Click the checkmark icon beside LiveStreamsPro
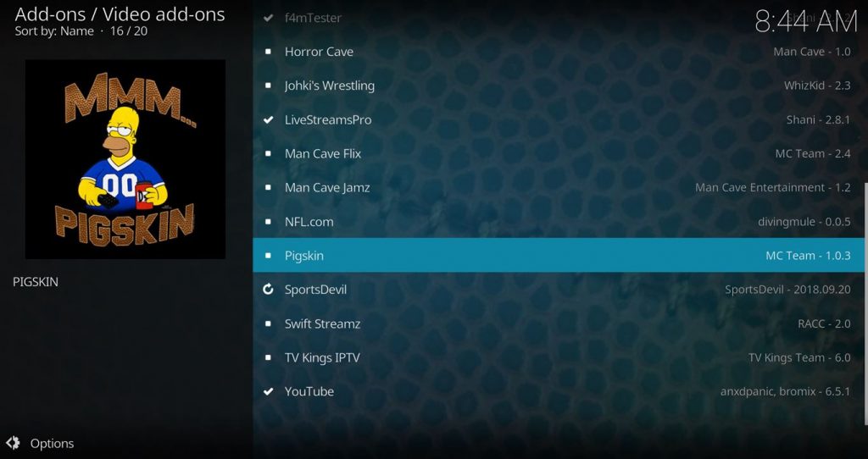The image size is (868, 459). click(x=269, y=119)
